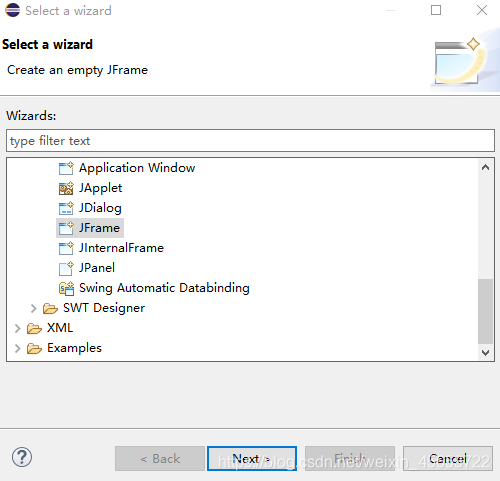Click the SWT Designer folder icon
500x481 pixels.
50,308
